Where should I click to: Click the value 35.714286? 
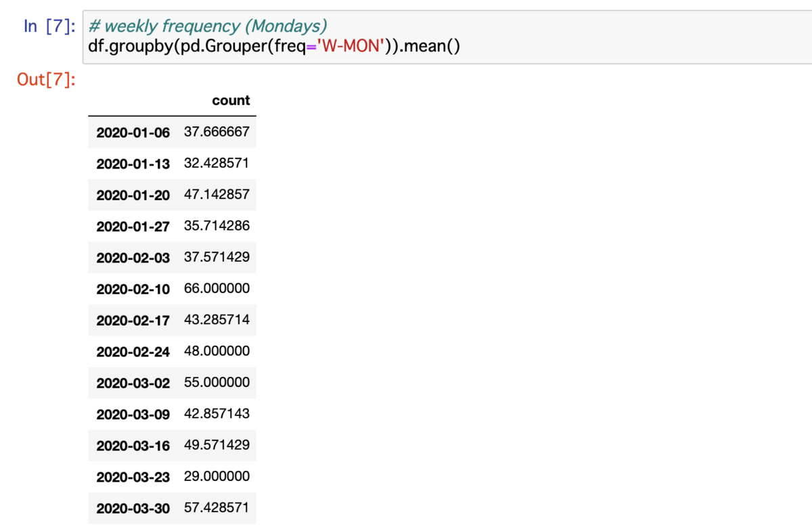217,226
